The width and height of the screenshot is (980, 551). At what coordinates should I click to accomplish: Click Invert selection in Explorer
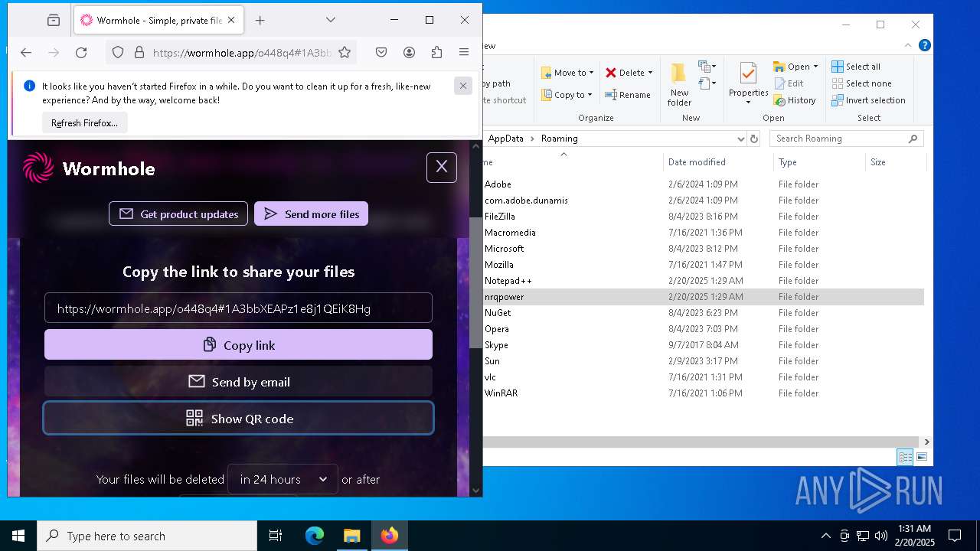coord(868,100)
